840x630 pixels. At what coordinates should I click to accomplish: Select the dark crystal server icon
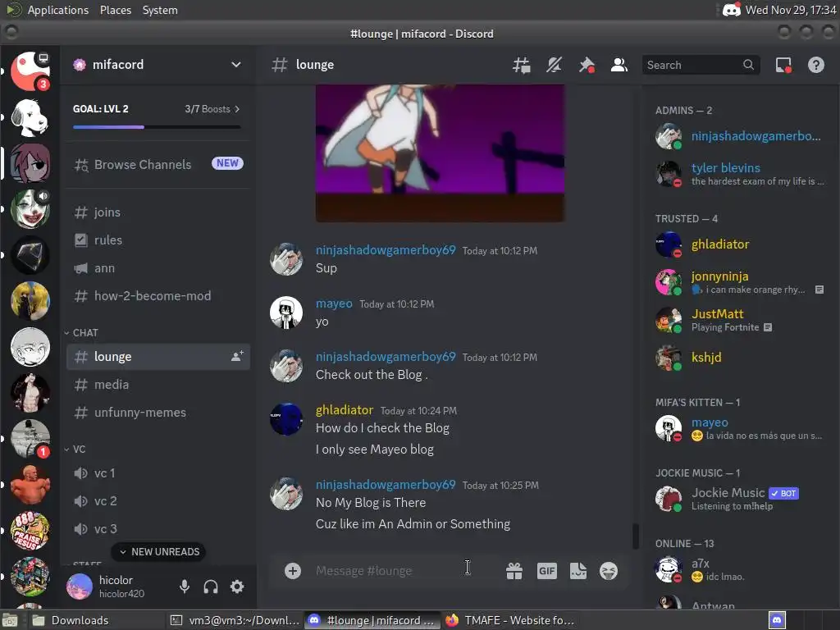(30, 255)
